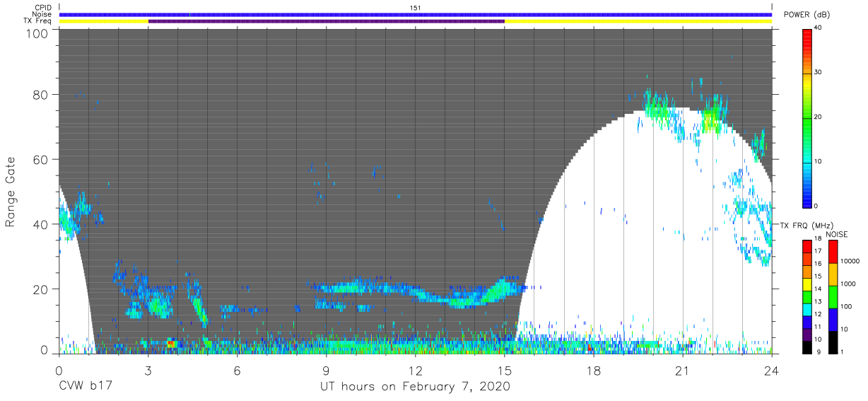Click the blue Noise strip above the plot
The width and height of the screenshot is (868, 401).
tap(416, 14)
